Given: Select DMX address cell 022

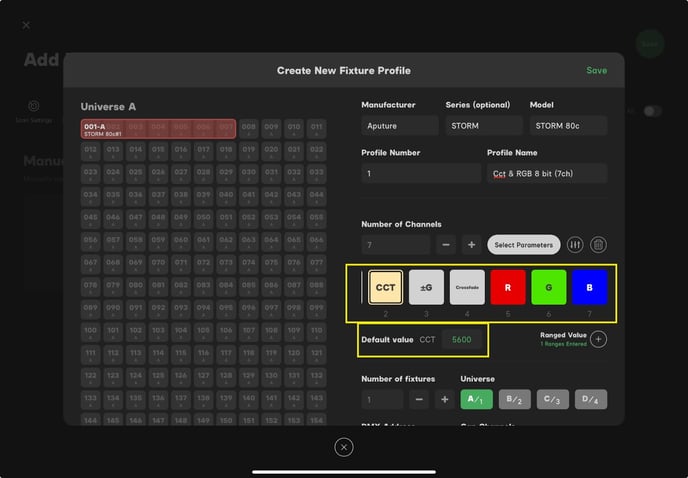Looking at the screenshot, I should 316,151.
